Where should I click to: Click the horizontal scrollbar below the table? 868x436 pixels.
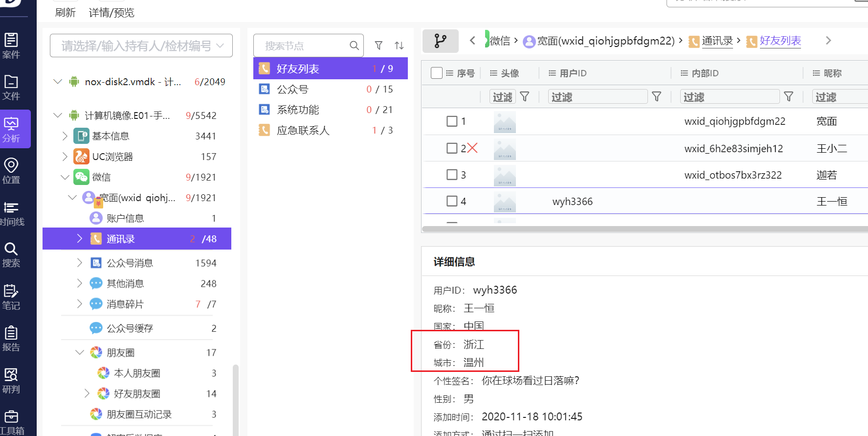point(636,229)
